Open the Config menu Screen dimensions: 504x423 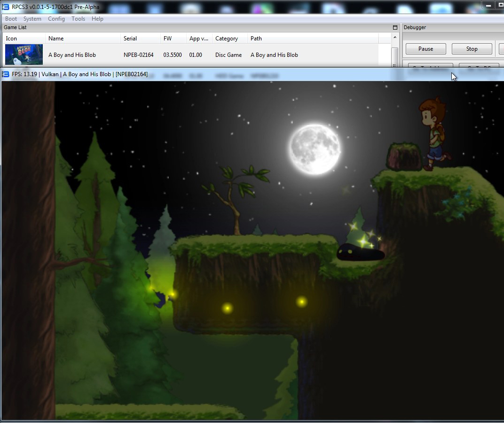tap(56, 19)
